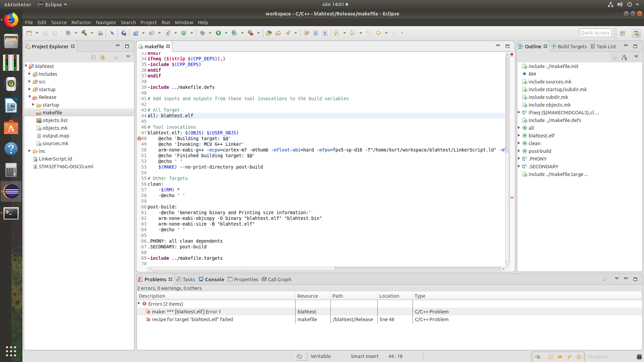
Task: Click the Debug bug icon
Action: click(202, 33)
